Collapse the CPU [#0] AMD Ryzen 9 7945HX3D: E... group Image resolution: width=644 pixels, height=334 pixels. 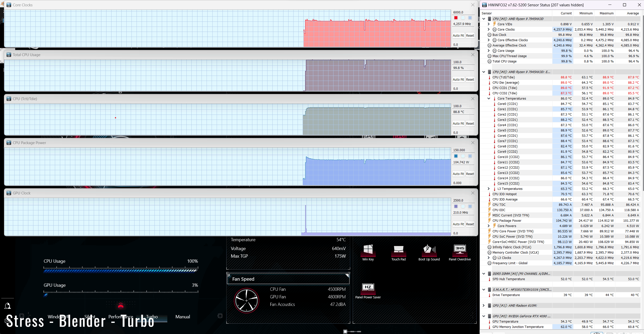click(x=484, y=72)
